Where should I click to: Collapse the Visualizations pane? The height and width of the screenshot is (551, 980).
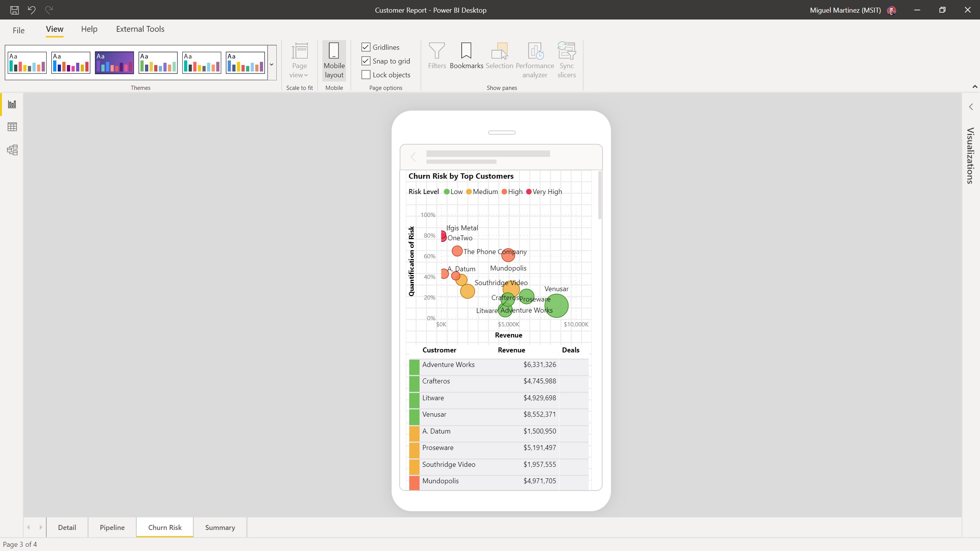point(970,106)
